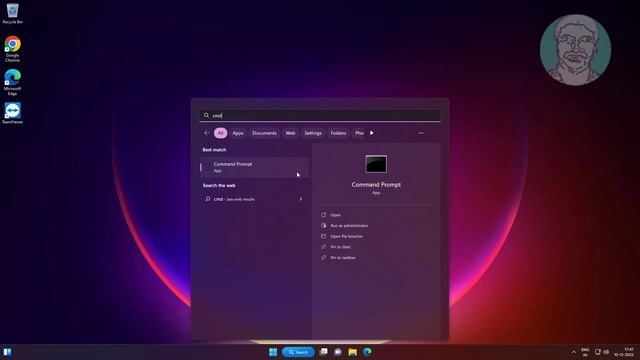Open Google Chrome desktop shortcut
The width and height of the screenshot is (640, 360).
[x=12, y=49]
